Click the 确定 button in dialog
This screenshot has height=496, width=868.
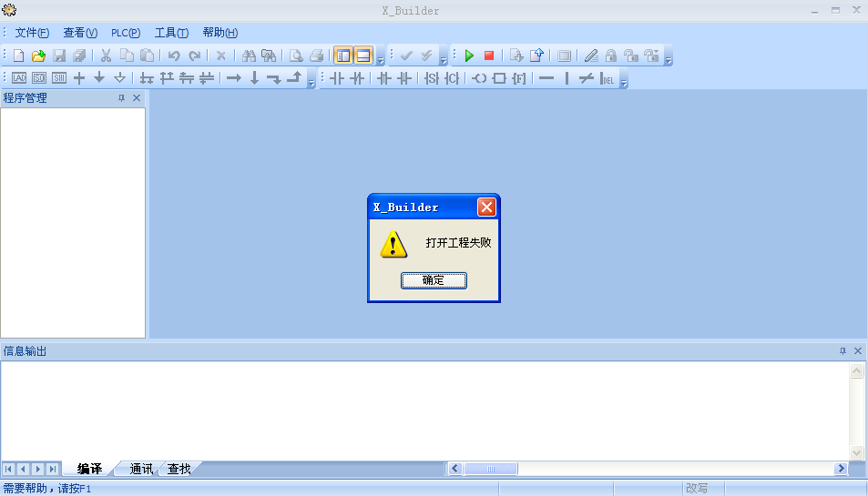[434, 280]
